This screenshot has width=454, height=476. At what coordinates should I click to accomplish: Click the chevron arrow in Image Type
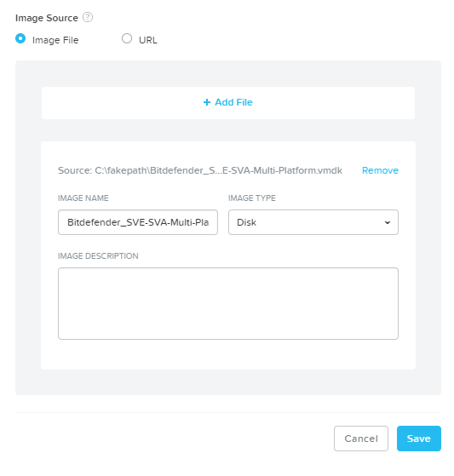[x=388, y=222]
